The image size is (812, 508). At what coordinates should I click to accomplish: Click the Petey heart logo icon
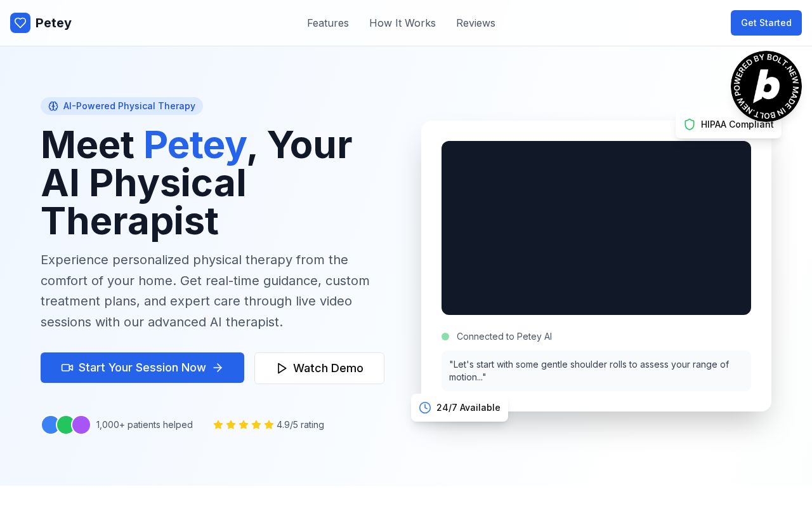20,23
